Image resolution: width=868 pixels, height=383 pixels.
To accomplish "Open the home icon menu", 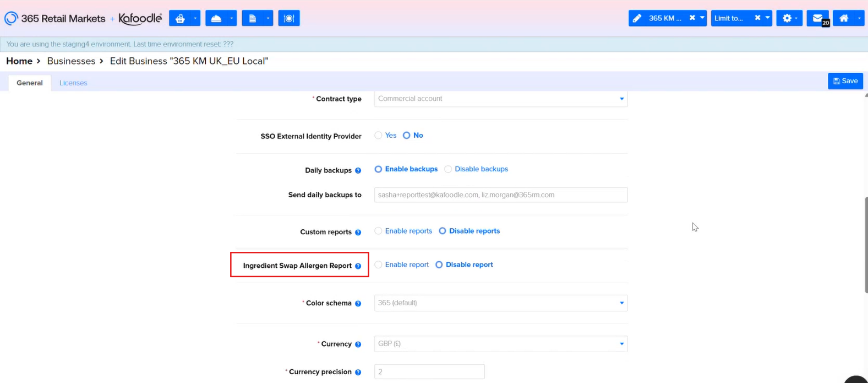I will click(x=844, y=18).
